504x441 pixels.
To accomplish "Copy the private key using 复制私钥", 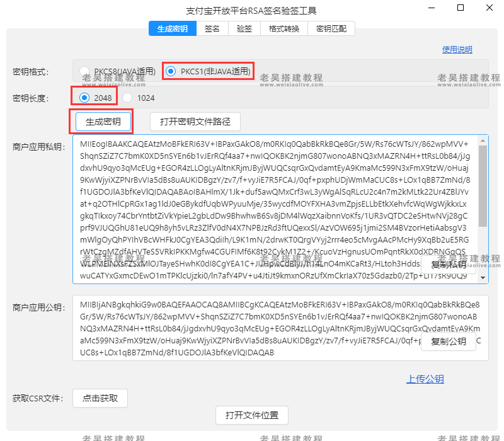I will pyautogui.click(x=448, y=263).
